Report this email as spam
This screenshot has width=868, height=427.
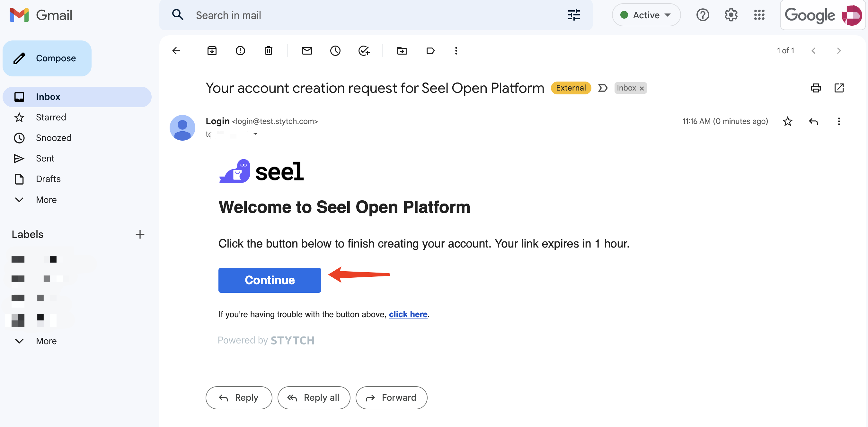pyautogui.click(x=240, y=50)
